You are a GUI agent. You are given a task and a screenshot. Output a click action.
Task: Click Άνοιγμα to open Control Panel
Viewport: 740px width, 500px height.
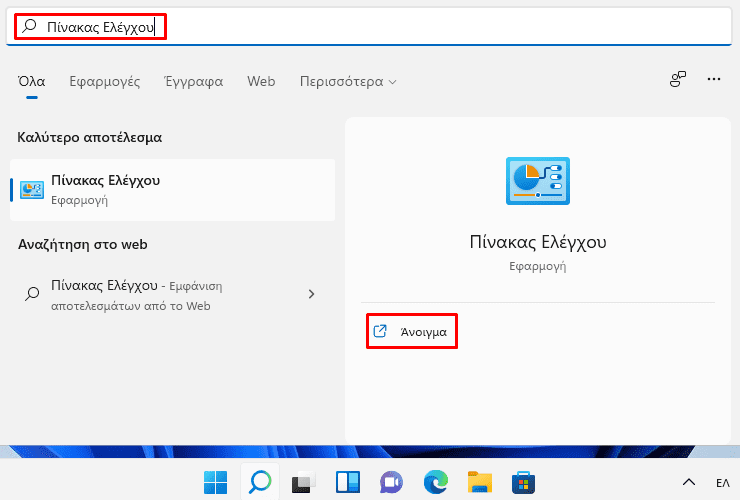[x=412, y=331]
